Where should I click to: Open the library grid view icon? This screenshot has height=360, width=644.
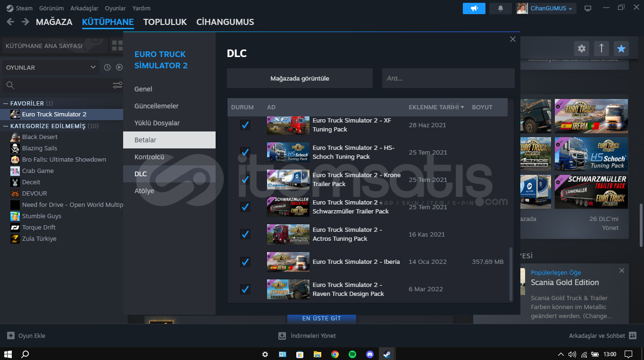pos(117,46)
